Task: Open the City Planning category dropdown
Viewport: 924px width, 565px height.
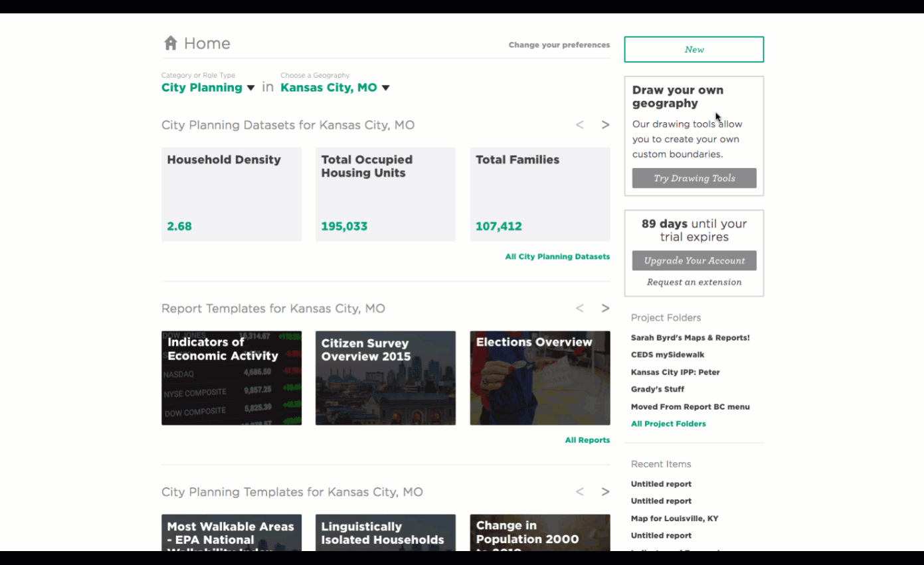Action: pyautogui.click(x=208, y=88)
